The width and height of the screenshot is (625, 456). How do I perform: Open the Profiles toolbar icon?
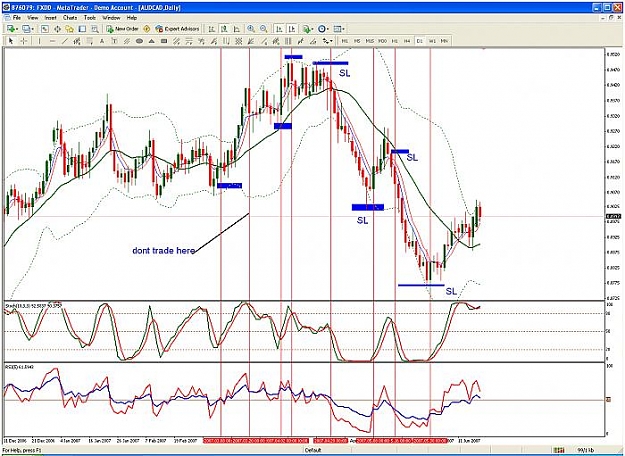tap(26, 29)
